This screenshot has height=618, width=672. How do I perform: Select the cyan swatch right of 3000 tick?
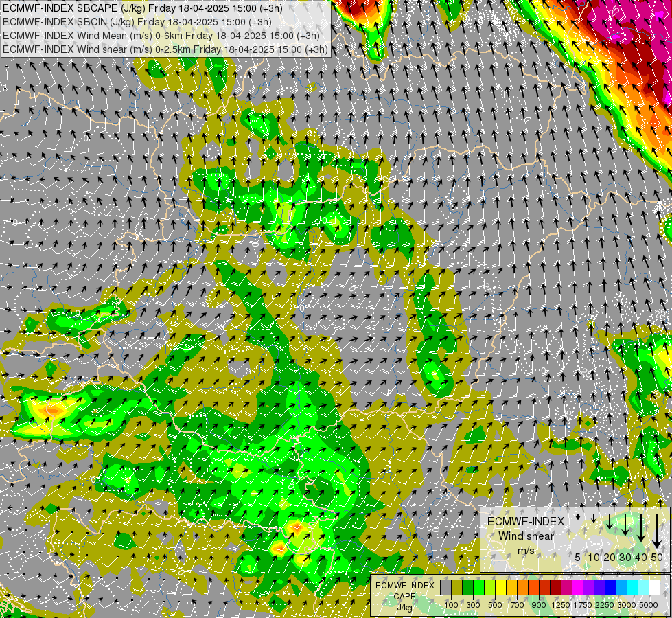pos(633,587)
